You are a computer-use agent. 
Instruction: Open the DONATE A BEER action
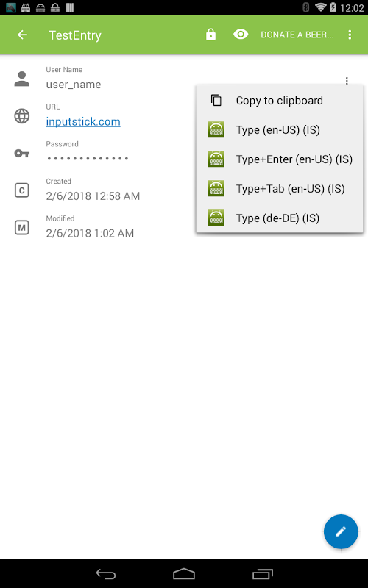(x=297, y=35)
